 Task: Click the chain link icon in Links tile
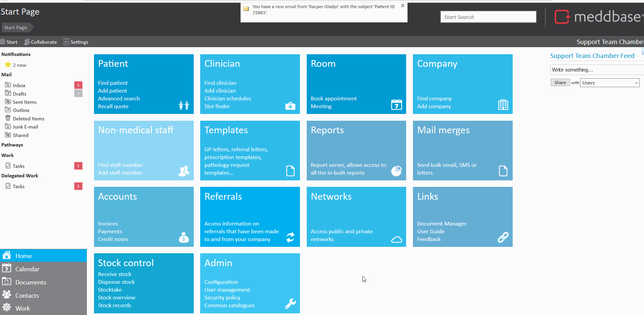point(503,237)
